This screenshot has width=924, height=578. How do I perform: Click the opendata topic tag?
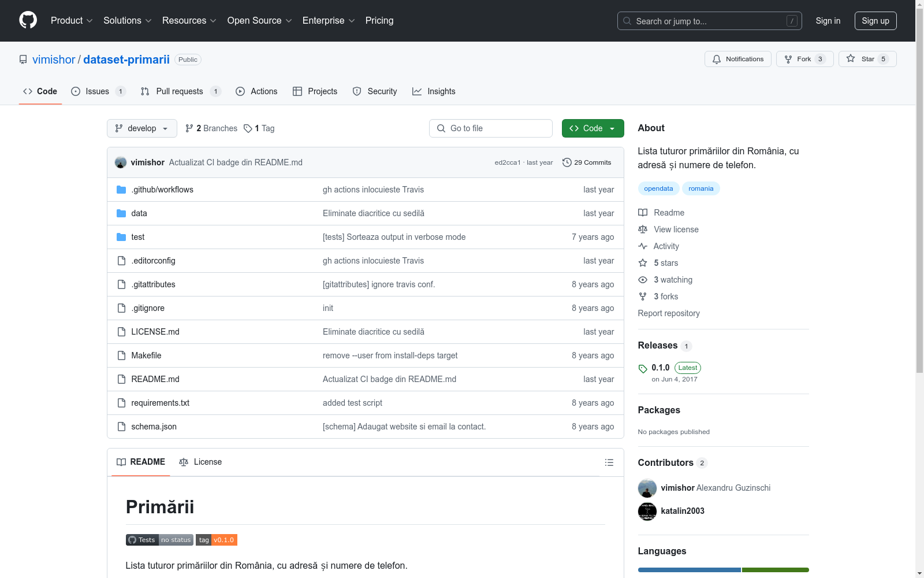[658, 188]
